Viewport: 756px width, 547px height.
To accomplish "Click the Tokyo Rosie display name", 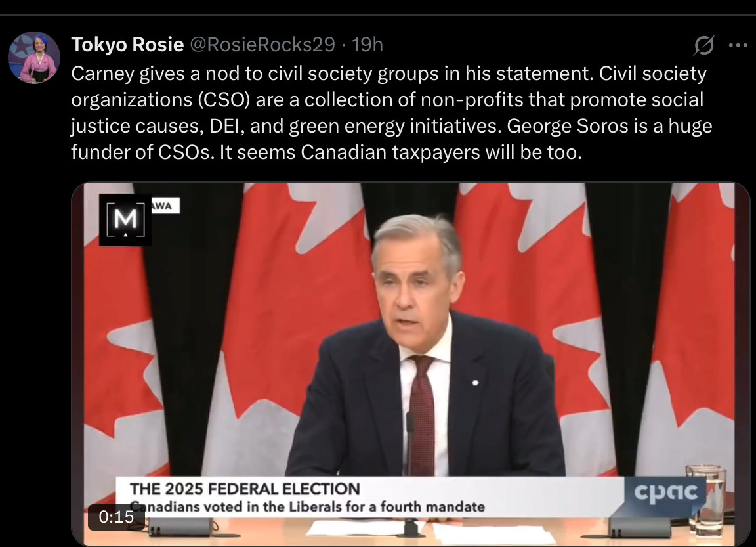I will click(127, 45).
